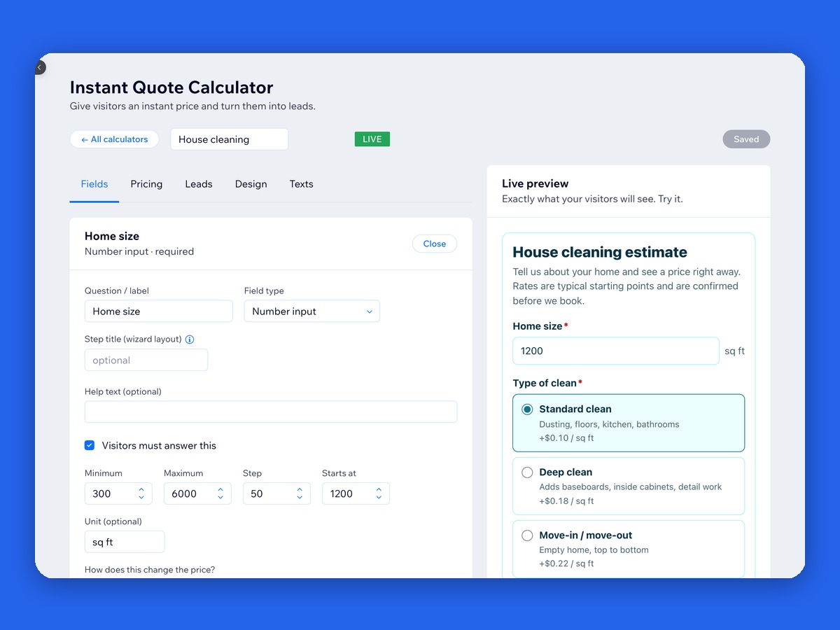Open the Pricing tab
Image resolution: width=840 pixels, height=630 pixels.
(146, 184)
